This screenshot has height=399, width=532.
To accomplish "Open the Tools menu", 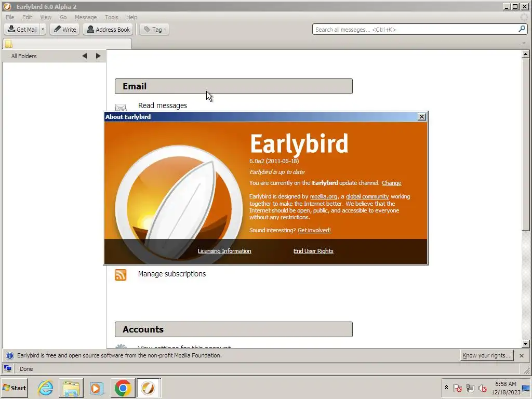I will coord(111,17).
